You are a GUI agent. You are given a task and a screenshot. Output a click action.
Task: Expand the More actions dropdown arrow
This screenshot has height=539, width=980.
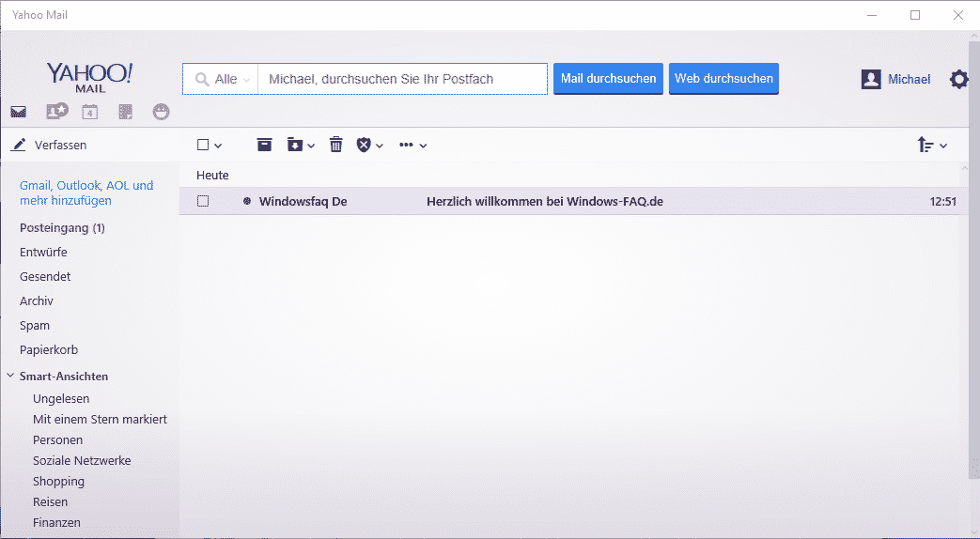pos(423,146)
